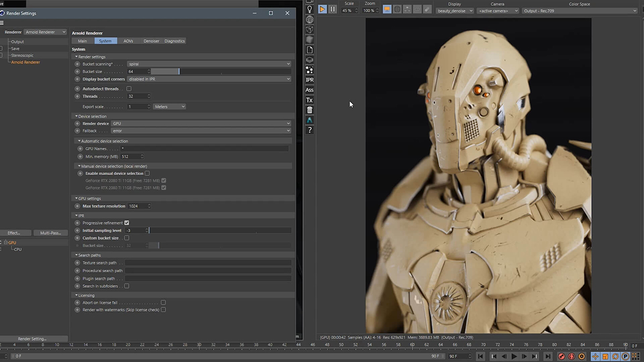Enable Custom bucket size checkbox

(127, 238)
